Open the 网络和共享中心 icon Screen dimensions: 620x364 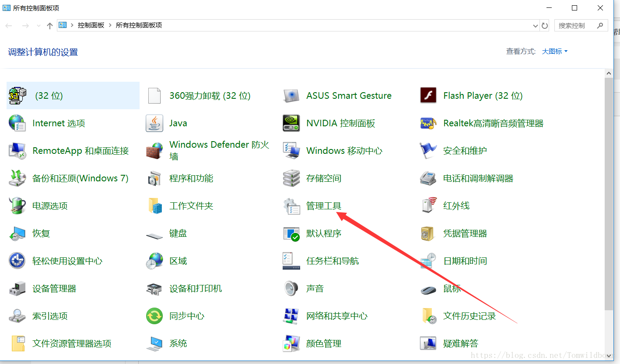291,316
